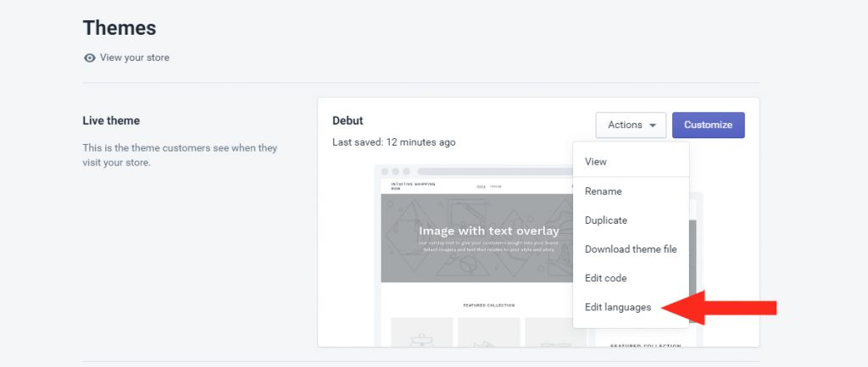Screen dimensions: 868x367
Task: Choose Edit languages menu entry
Action: [631, 307]
